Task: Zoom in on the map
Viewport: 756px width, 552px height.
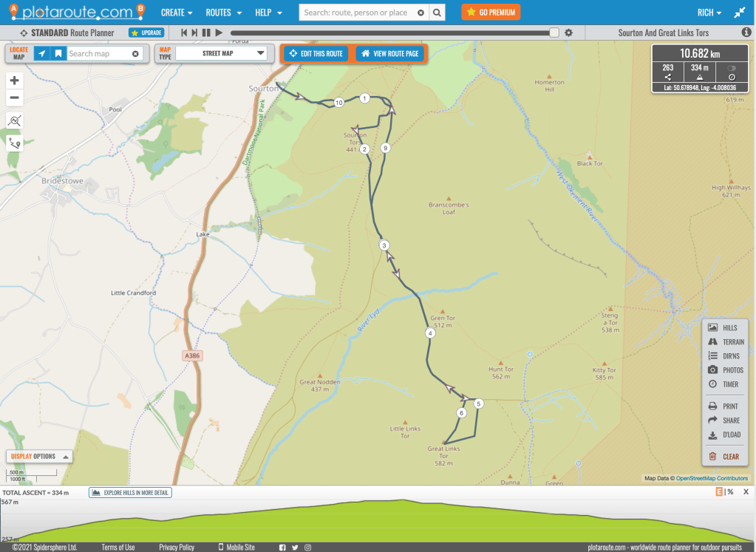Action: click(x=14, y=81)
